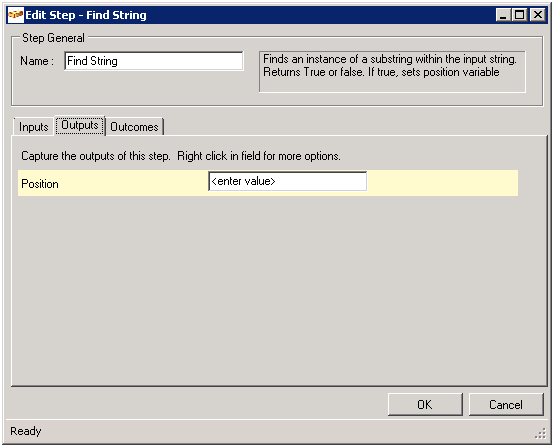The width and height of the screenshot is (553, 446).
Task: Minimize the Edit Step dialog
Action: (503, 15)
